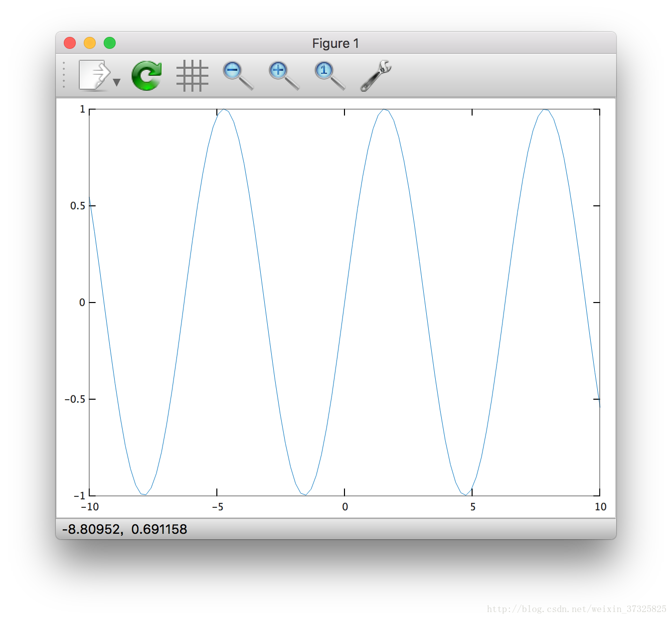Click the green replot refresh icon

[x=147, y=76]
